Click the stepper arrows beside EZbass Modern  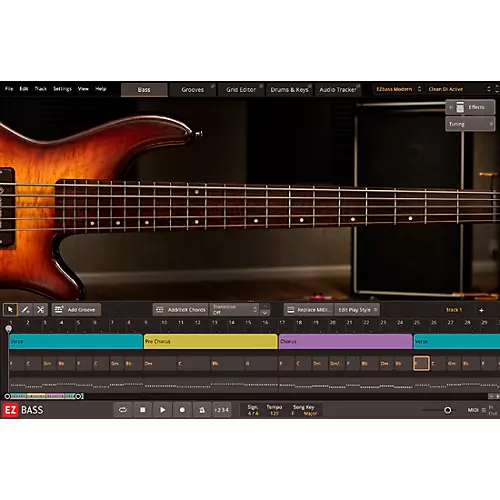point(419,89)
